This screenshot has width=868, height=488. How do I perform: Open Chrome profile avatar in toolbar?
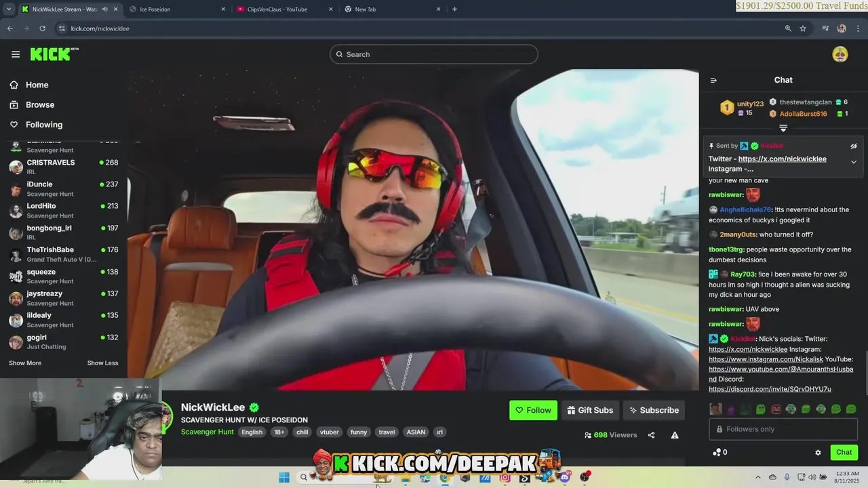point(842,28)
